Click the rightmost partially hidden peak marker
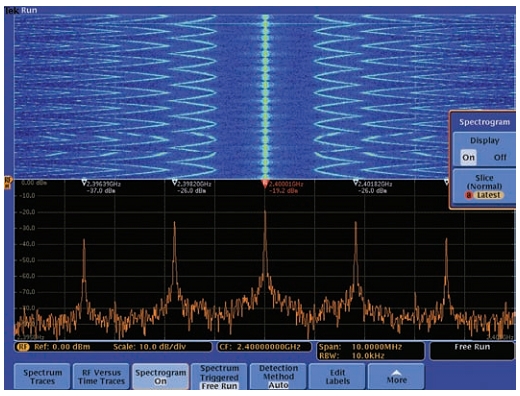Screen dimensions: 520x396 pyautogui.click(x=446, y=182)
